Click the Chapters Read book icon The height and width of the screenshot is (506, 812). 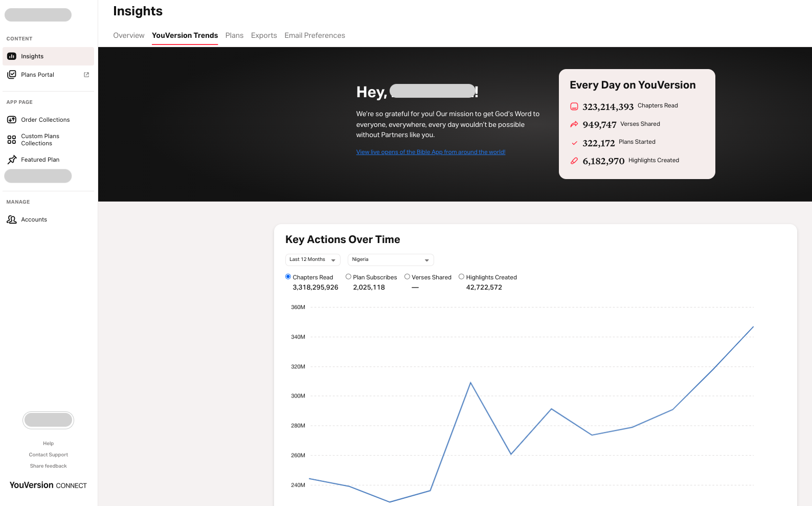pos(574,106)
